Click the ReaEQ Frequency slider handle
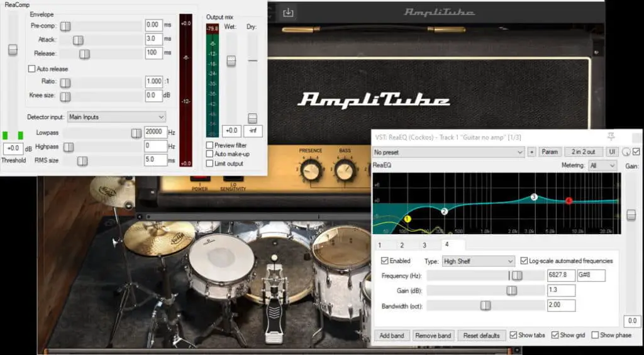The height and width of the screenshot is (355, 644). [x=517, y=276]
